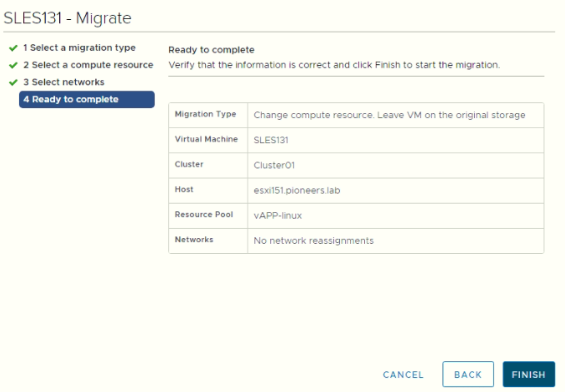This screenshot has width=565, height=392.
Task: Click FINISH to start the migration
Action: pos(528,375)
